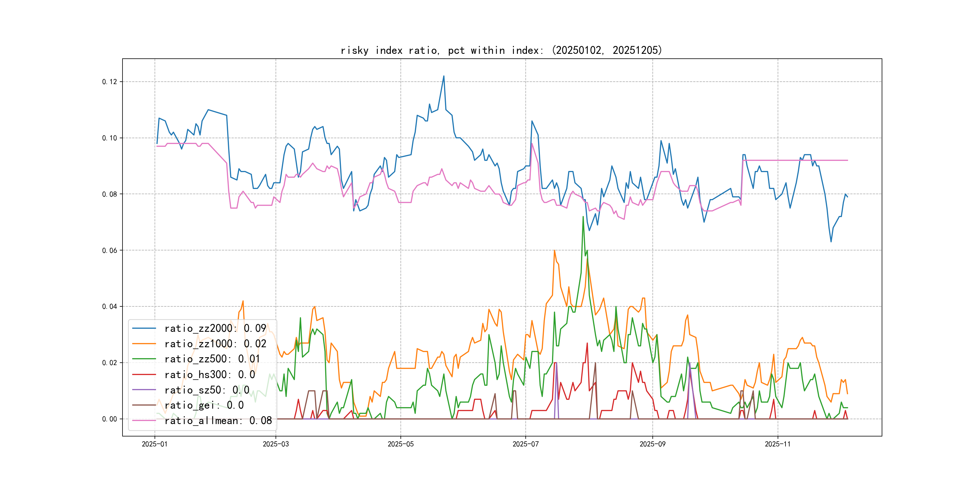
Task: Click the ratio_zz500 legend label
Action: 212,359
